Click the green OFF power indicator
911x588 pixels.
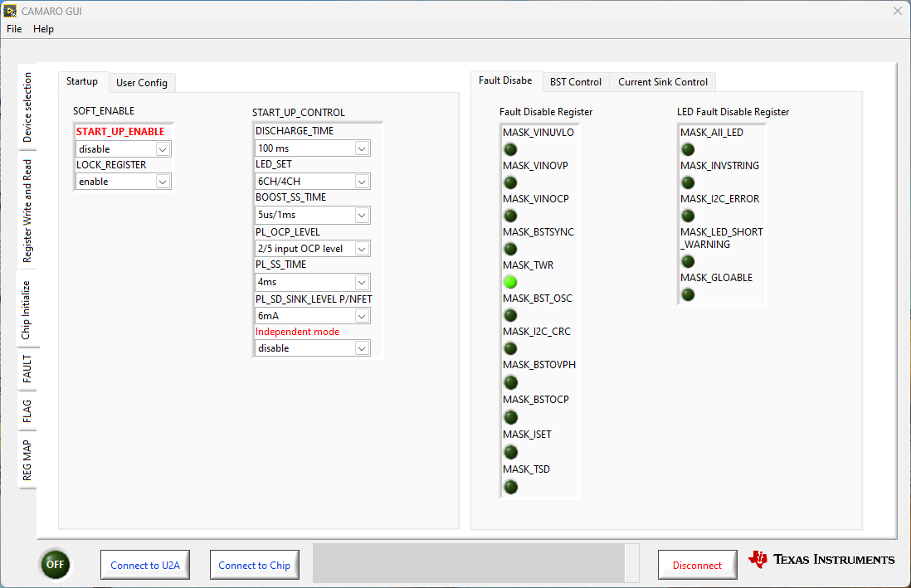(55, 565)
